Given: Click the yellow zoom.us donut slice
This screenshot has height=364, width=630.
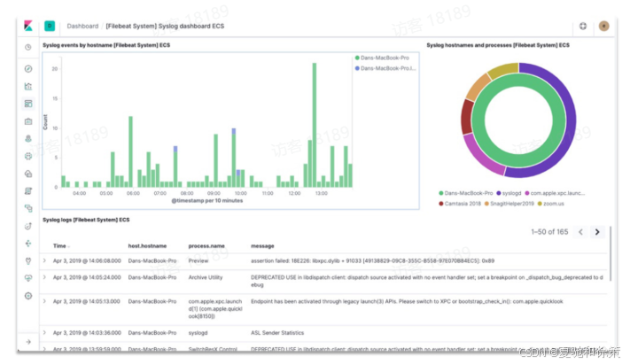Looking at the screenshot, I should tap(503, 69).
